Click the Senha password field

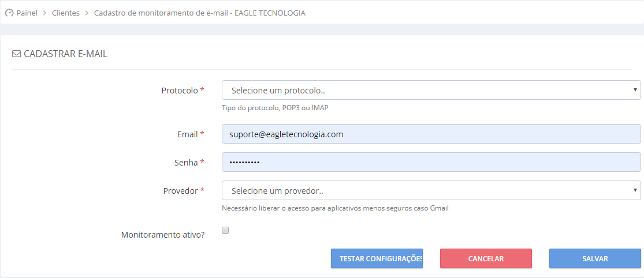click(x=431, y=163)
